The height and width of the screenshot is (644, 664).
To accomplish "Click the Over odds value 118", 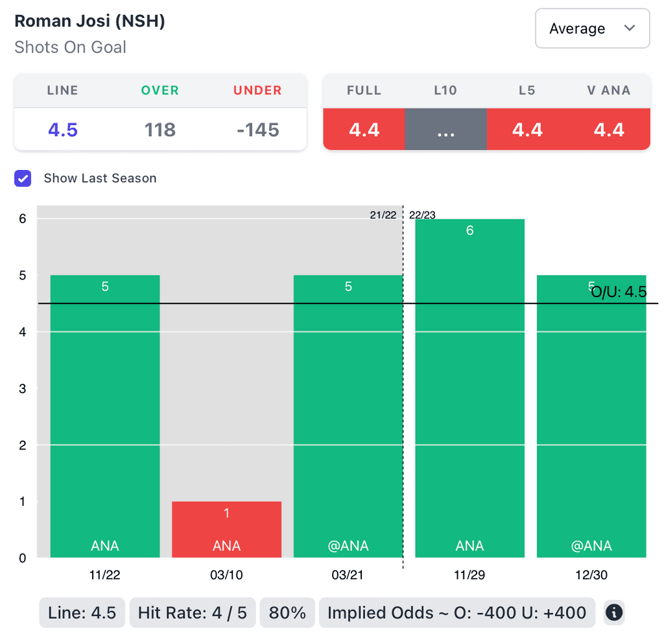I will pyautogui.click(x=160, y=130).
